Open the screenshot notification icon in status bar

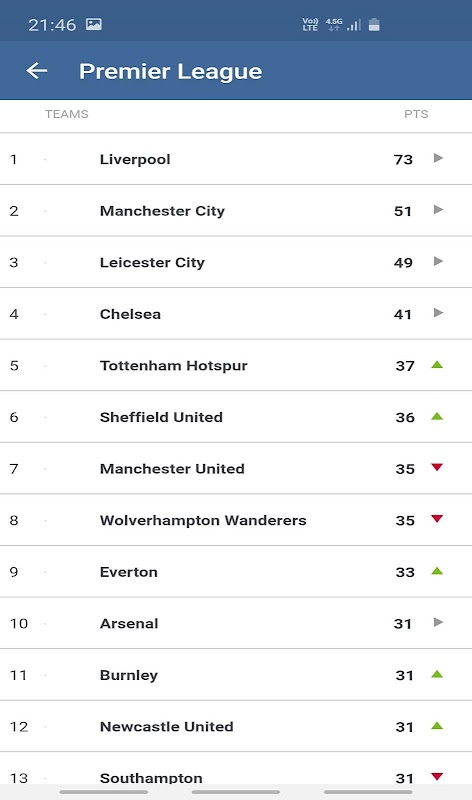point(94,24)
